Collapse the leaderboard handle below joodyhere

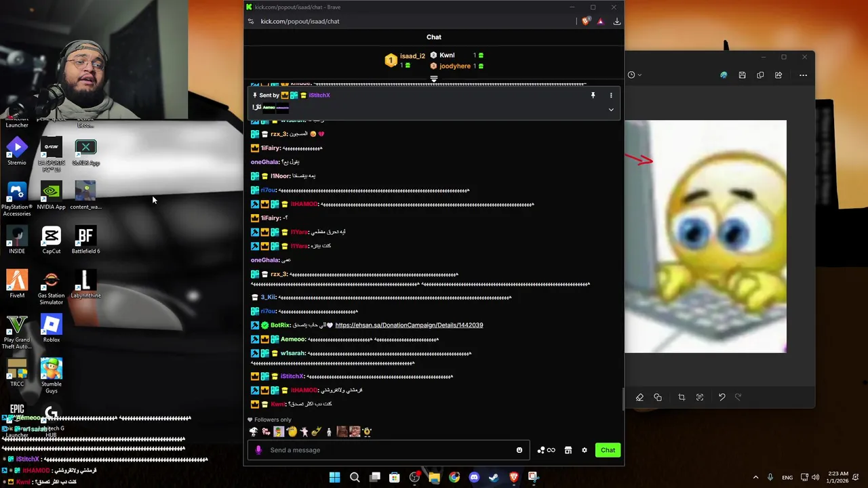(434, 79)
